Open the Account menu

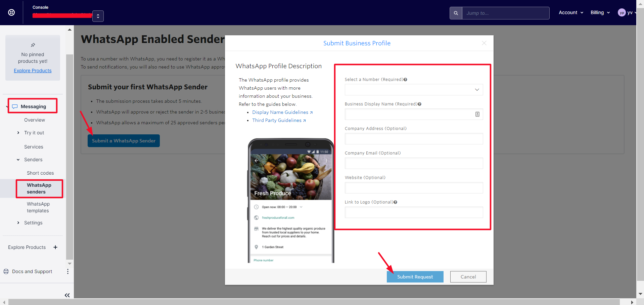571,12
